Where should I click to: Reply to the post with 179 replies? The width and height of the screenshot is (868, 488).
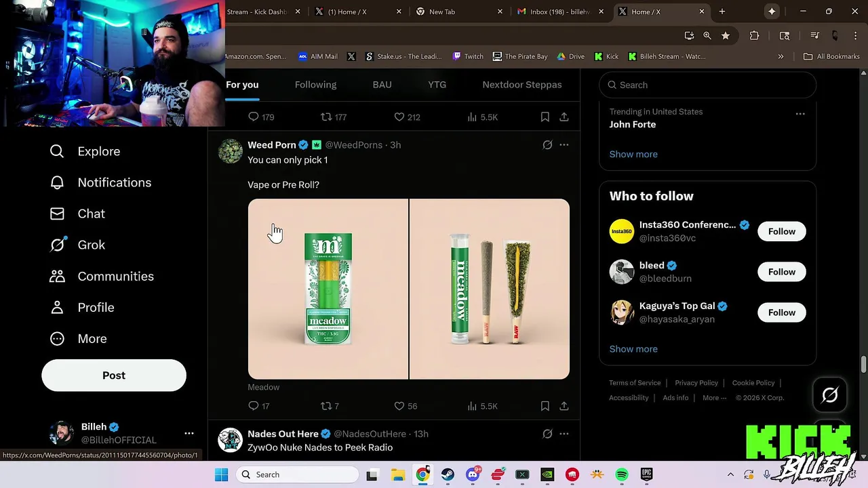click(x=261, y=117)
